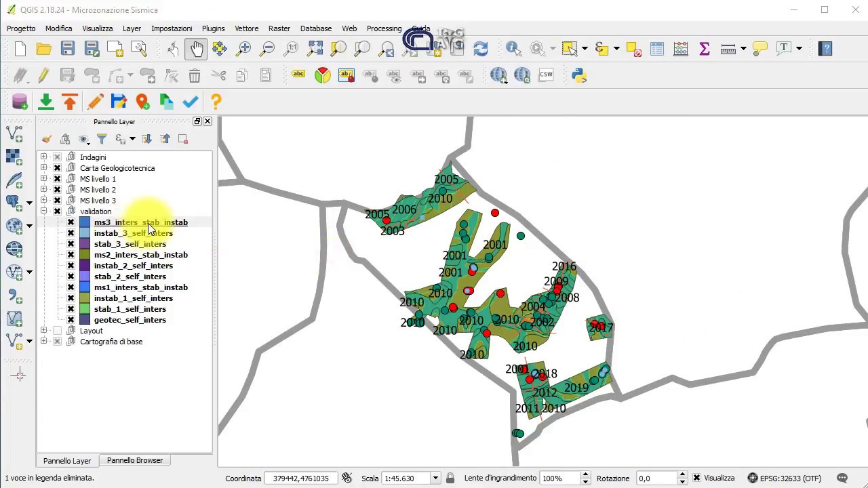
Task: Click the blue checkmark validation icon
Action: point(191,102)
